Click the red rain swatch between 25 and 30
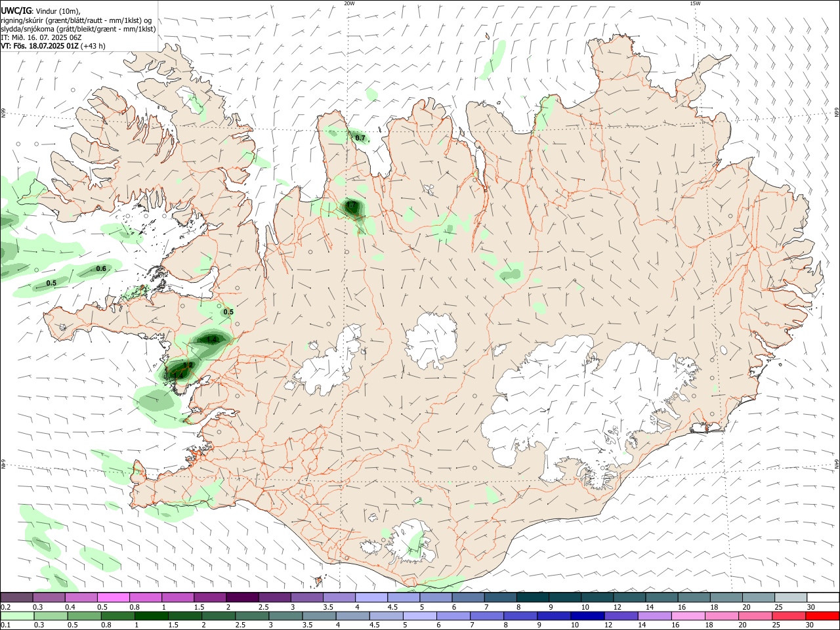Image resolution: width=840 pixels, height=630 pixels. click(789, 616)
